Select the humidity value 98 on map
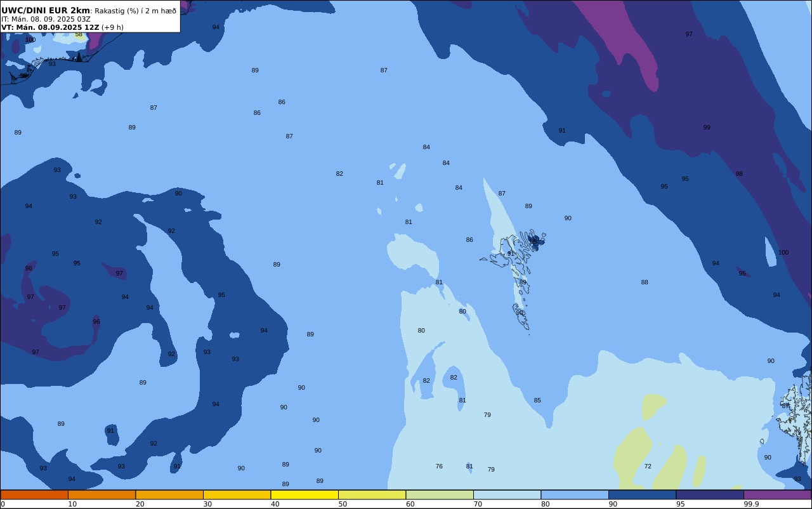The image size is (812, 509). [x=739, y=174]
